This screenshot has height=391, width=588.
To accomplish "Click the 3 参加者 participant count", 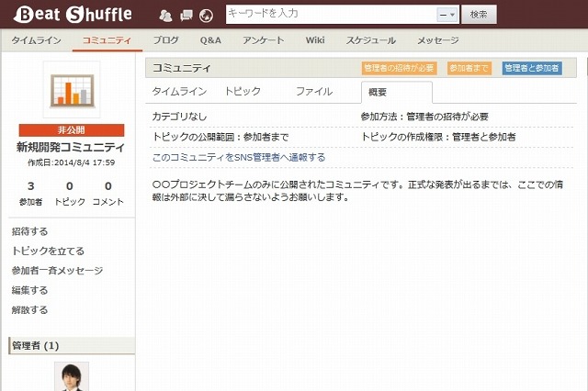I will (30, 194).
